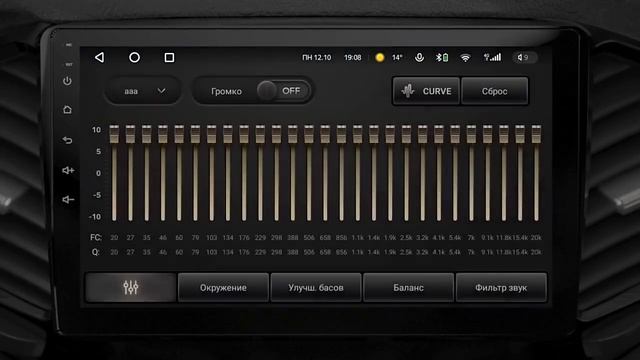This screenshot has height=360, width=640.
Task: Click the Q row value under 46
Action: tap(163, 252)
